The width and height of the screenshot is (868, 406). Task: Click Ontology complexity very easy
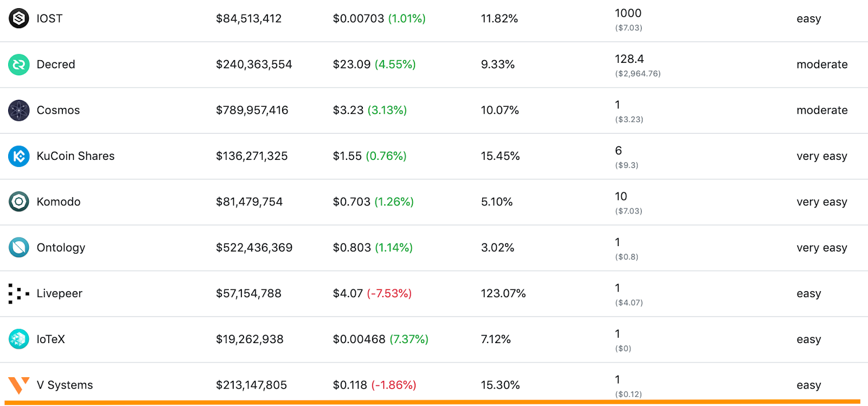(x=822, y=248)
